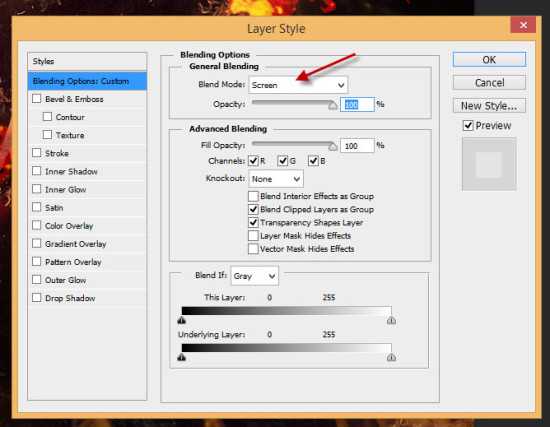The height and width of the screenshot is (427, 550).
Task: Click the OK button
Action: (489, 60)
